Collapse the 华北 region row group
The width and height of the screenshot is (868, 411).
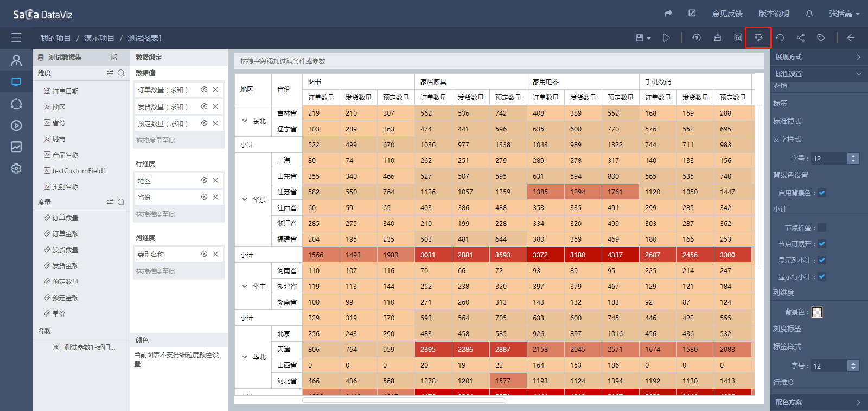click(x=245, y=357)
